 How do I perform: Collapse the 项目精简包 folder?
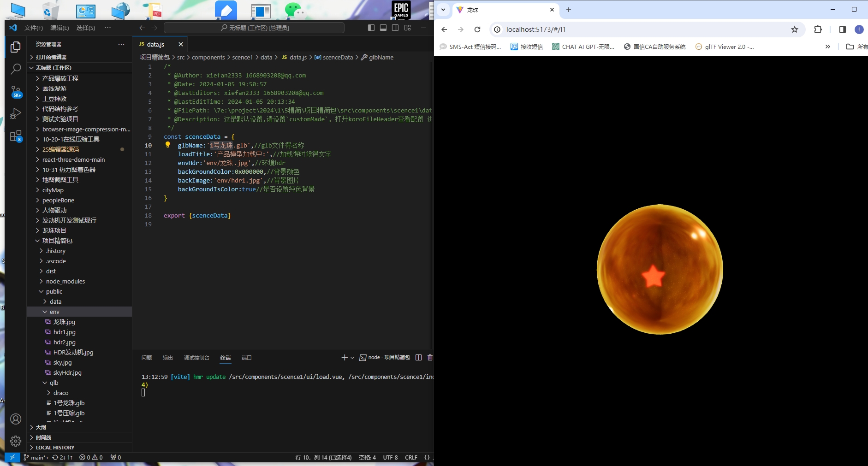[79, 241]
